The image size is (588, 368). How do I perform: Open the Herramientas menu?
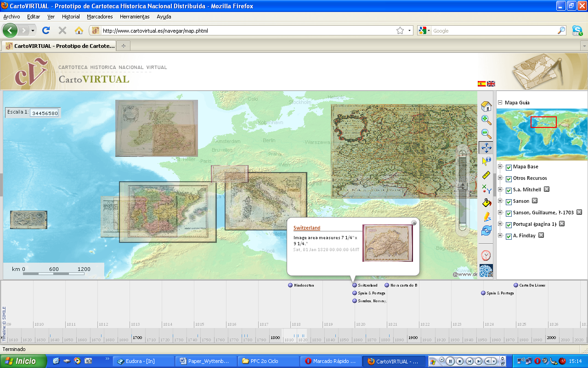coord(135,17)
